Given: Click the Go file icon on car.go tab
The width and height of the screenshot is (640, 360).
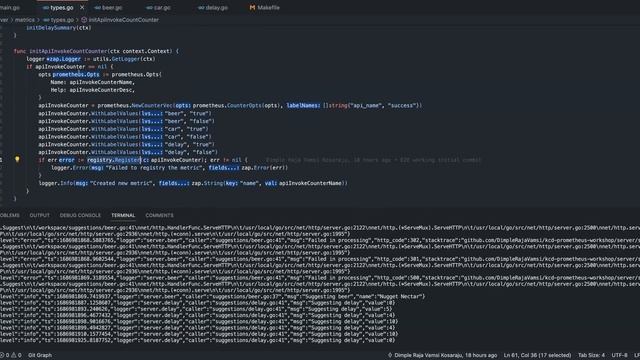Looking at the screenshot, I should [x=149, y=7].
